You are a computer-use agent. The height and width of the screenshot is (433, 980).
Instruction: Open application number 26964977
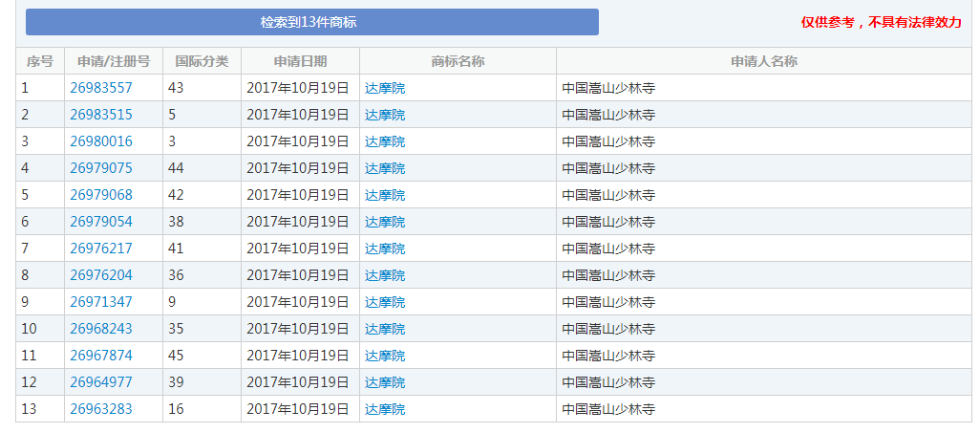101,382
